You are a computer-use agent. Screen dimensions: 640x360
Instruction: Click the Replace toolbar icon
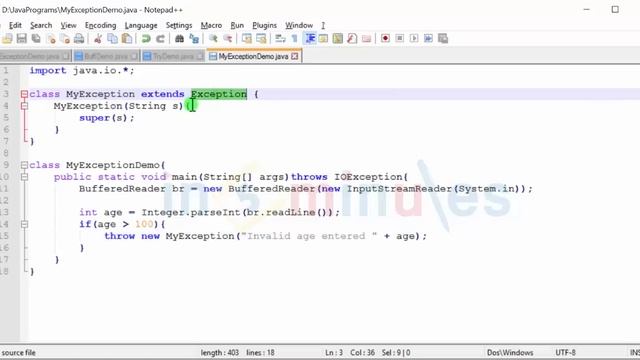tap(194, 39)
